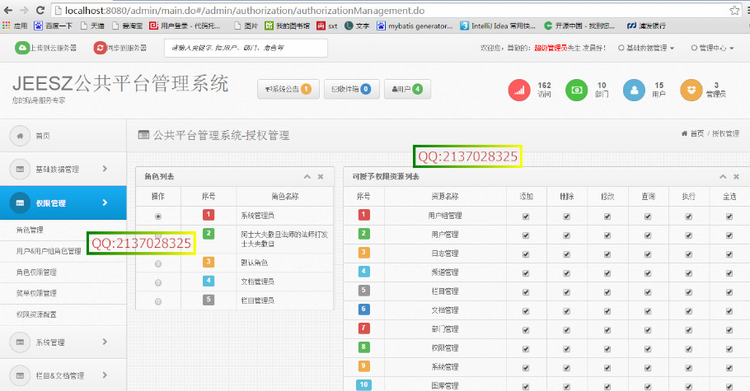Image resolution: width=750 pixels, height=391 pixels.
Task: Open the 应用 apps grid icon
Action: pos(6,25)
